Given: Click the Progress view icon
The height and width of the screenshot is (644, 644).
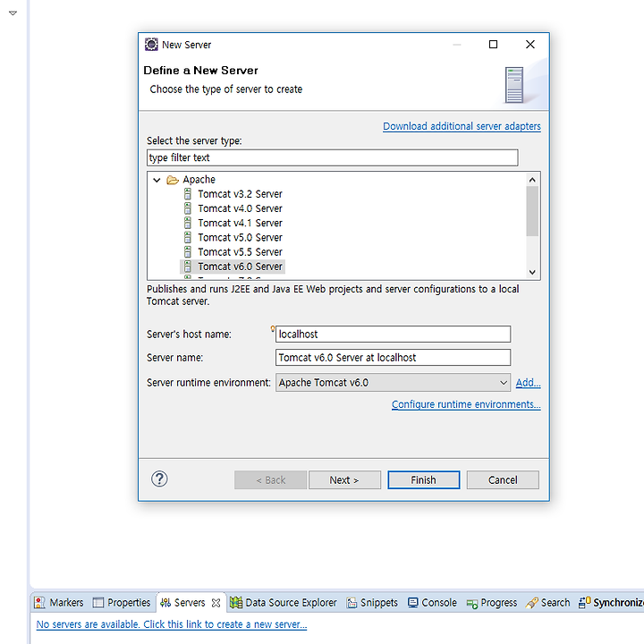Looking at the screenshot, I should point(472,604).
